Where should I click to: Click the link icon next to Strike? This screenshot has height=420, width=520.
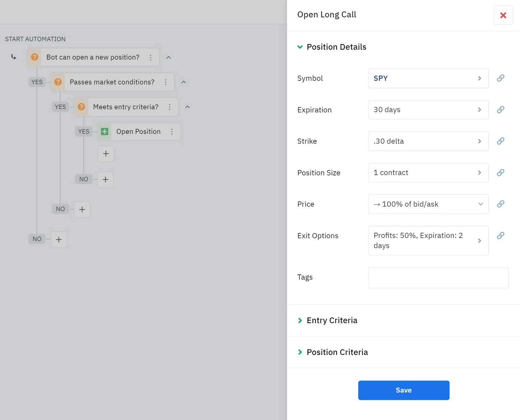click(x=500, y=141)
